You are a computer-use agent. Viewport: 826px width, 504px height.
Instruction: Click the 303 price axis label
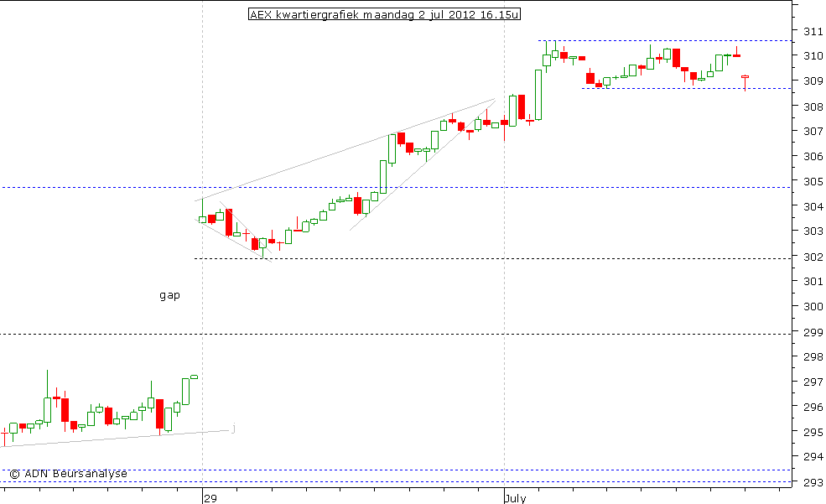pyautogui.click(x=813, y=231)
